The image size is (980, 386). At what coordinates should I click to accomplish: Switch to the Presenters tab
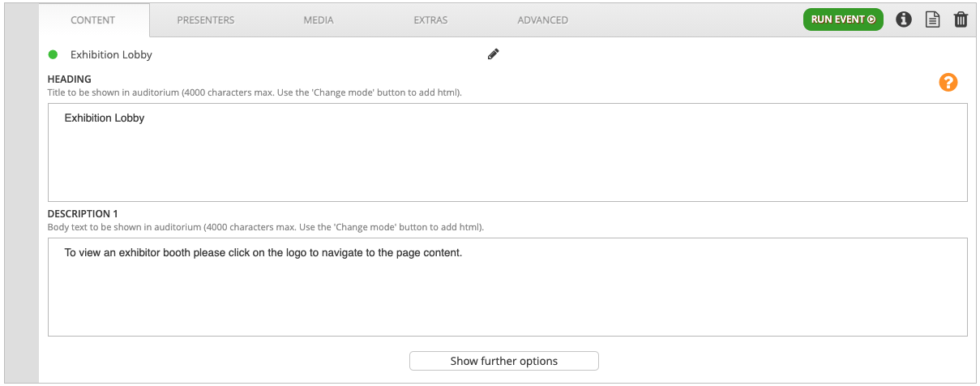click(x=206, y=20)
